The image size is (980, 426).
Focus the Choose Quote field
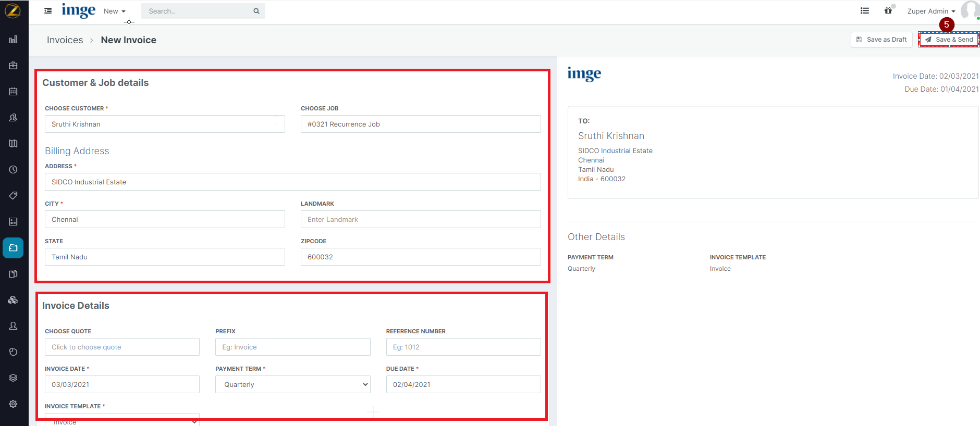click(122, 347)
